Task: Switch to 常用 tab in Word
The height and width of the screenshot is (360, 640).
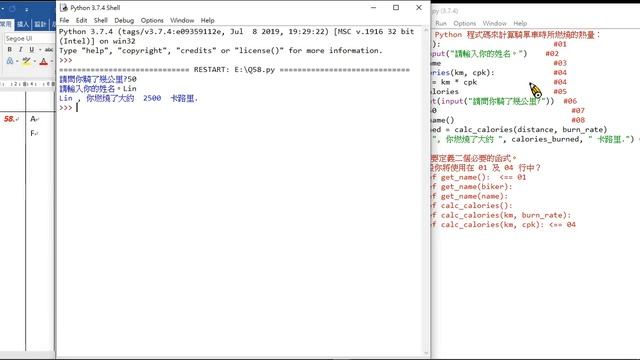Action: tap(6, 24)
